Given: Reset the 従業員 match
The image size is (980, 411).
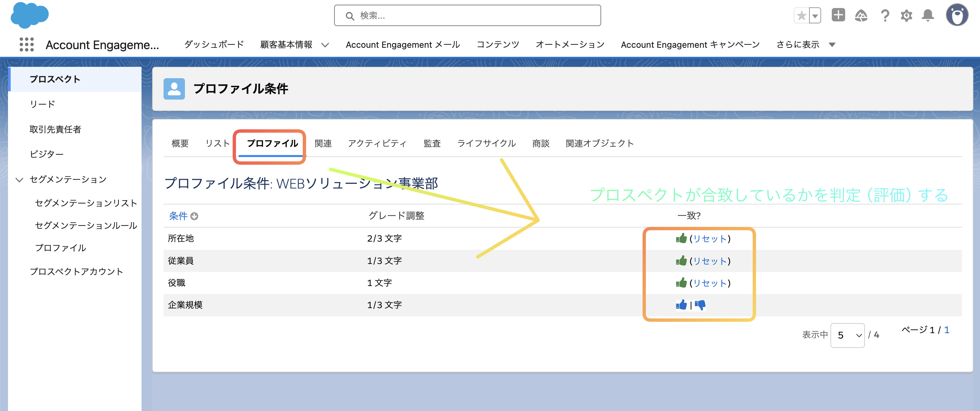Looking at the screenshot, I should tap(710, 261).
